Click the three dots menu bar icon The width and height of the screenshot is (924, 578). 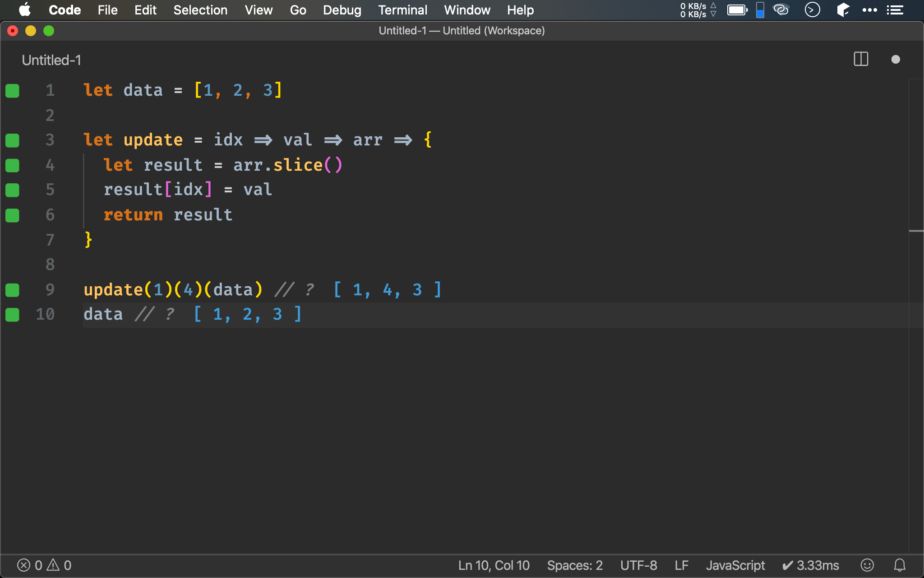(869, 10)
